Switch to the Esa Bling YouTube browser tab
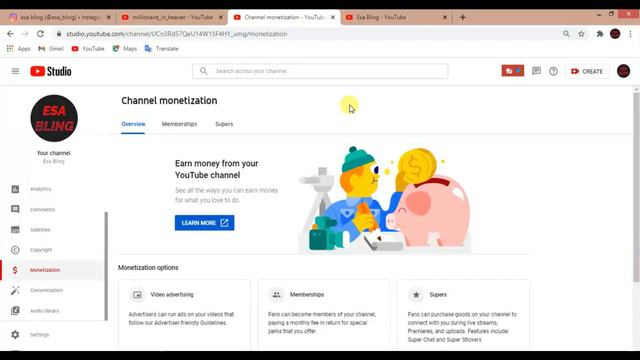640x360 pixels. tap(395, 17)
